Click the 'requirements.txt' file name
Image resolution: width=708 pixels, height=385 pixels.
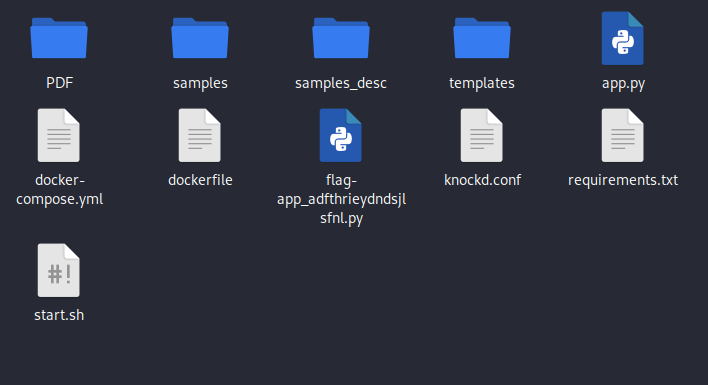[x=623, y=181]
